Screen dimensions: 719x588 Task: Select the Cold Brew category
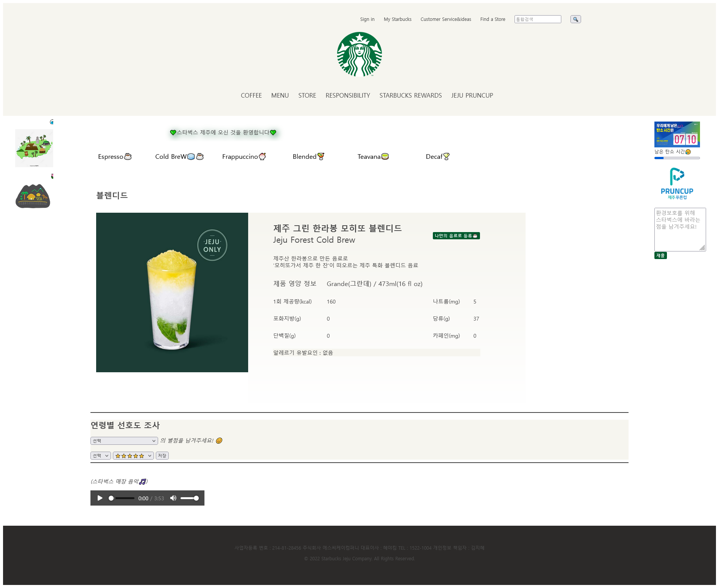point(179,156)
